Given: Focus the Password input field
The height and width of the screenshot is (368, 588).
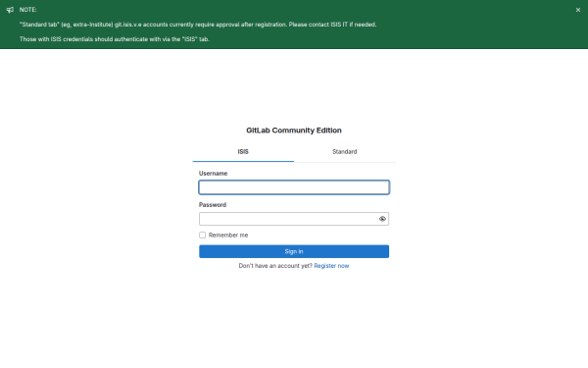Looking at the screenshot, I should [294, 219].
